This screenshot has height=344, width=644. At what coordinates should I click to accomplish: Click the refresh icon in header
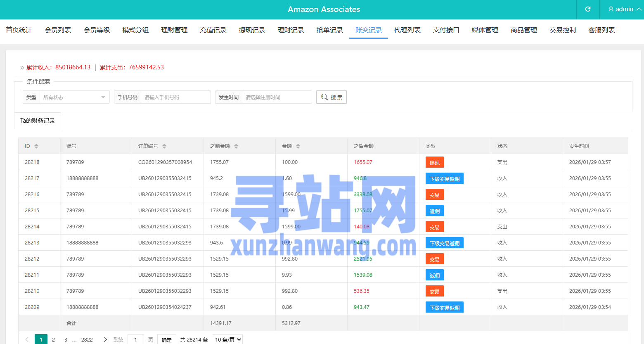click(x=588, y=9)
